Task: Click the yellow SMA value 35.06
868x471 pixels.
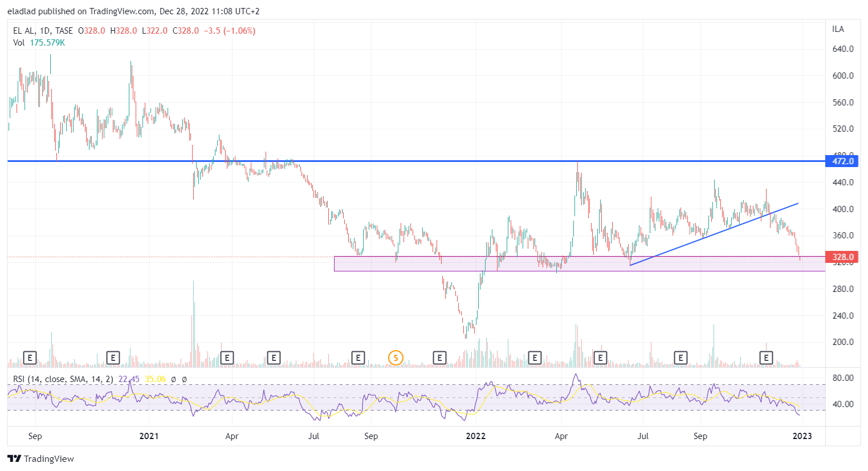Action: coord(155,379)
